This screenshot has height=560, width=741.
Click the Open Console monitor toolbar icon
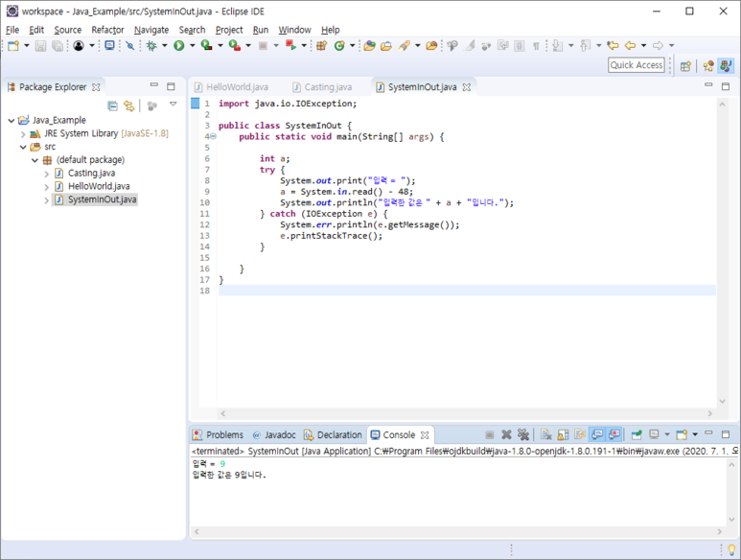(109, 46)
